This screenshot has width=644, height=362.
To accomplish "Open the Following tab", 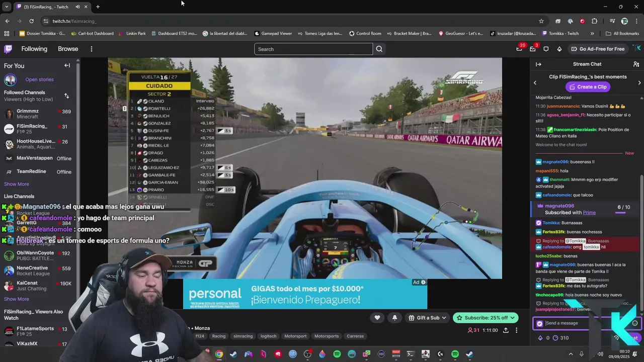I will [x=34, y=49].
